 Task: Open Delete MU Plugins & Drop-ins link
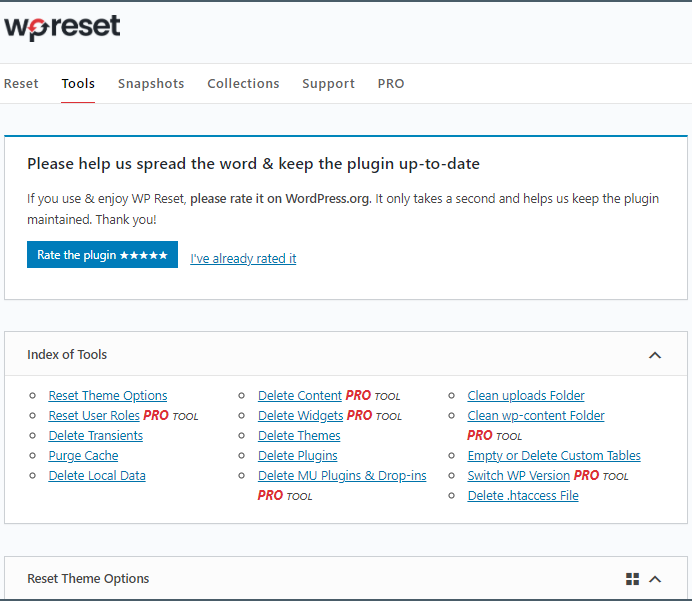342,476
